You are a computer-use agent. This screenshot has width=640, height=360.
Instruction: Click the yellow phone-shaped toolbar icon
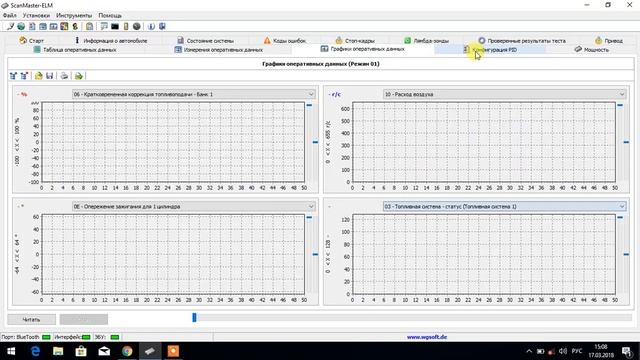pyautogui.click(x=126, y=27)
